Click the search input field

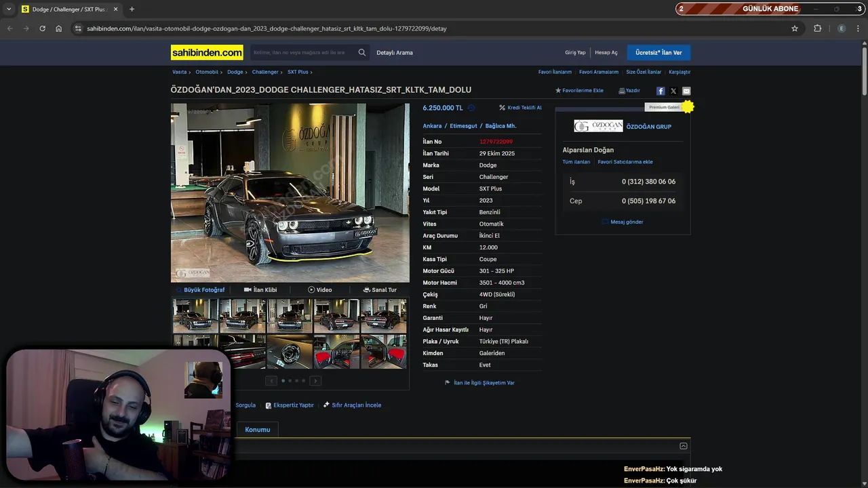tap(302, 52)
